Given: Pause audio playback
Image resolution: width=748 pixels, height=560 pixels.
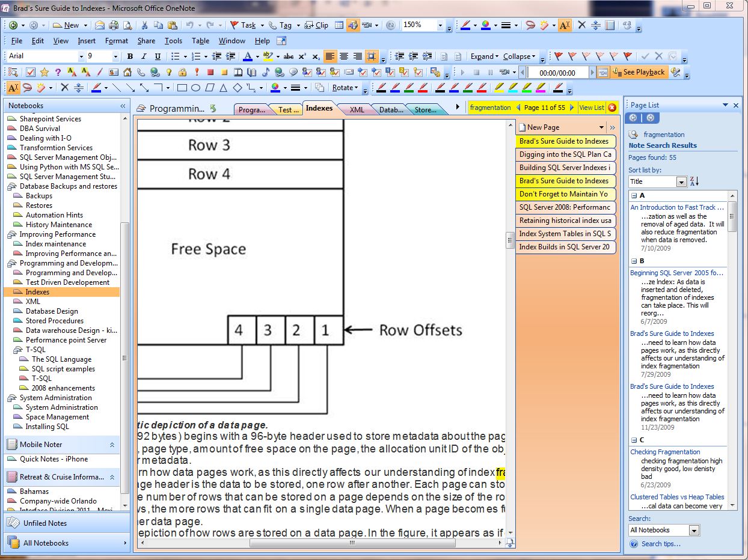Looking at the screenshot, I should (490, 72).
